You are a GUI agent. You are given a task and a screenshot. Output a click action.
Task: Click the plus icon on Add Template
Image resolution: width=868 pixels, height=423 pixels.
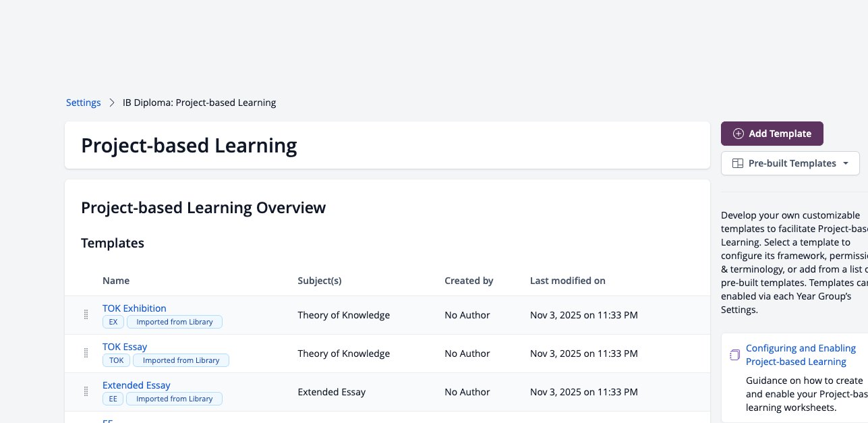tap(739, 134)
